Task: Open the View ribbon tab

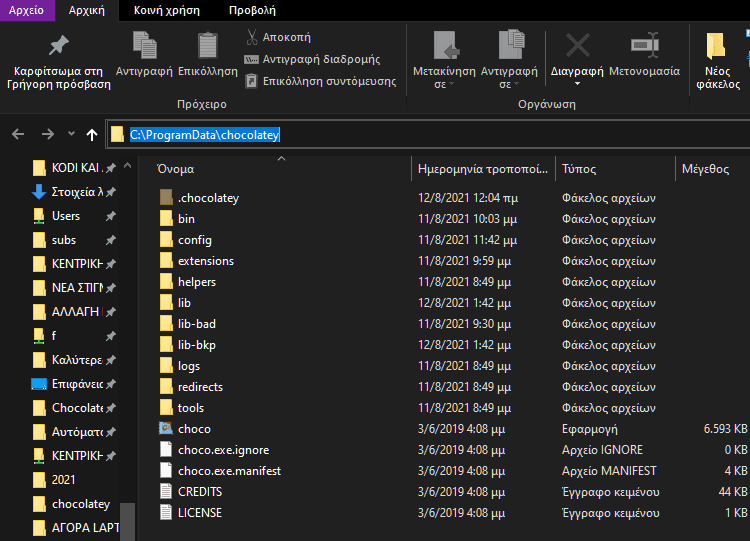Action: pos(252,10)
